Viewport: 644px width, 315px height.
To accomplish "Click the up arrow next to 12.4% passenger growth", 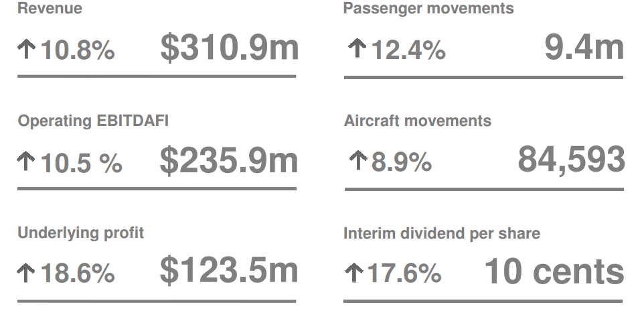I will [357, 48].
